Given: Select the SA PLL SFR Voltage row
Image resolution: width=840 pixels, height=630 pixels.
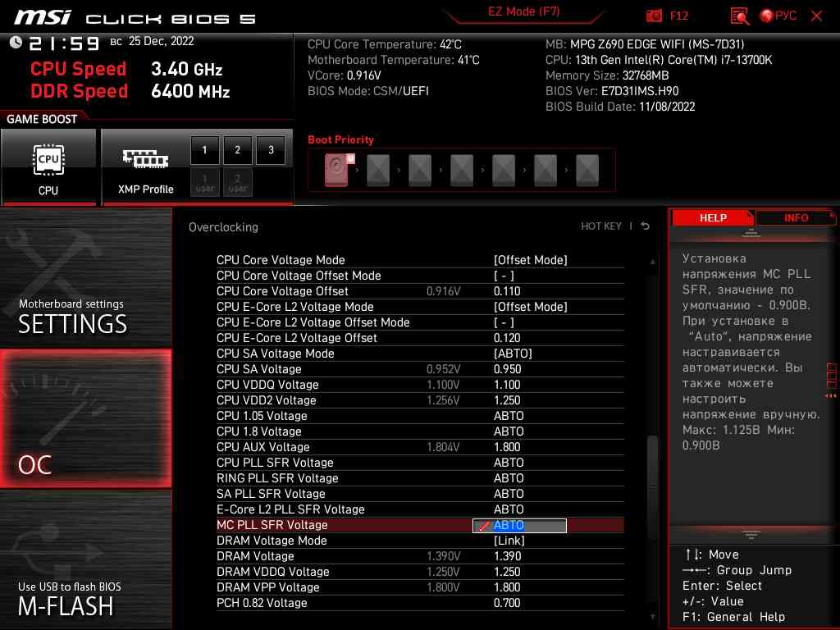Looking at the screenshot, I should click(x=420, y=493).
